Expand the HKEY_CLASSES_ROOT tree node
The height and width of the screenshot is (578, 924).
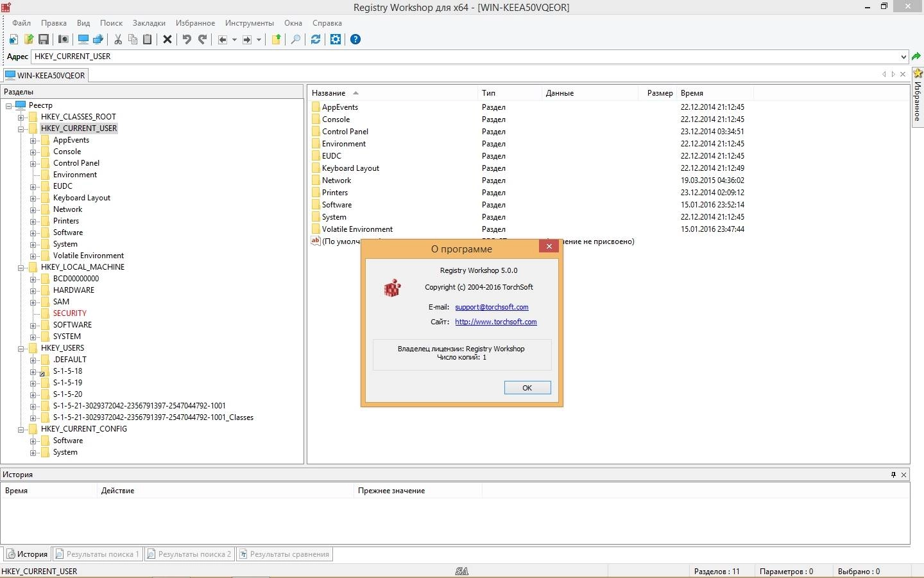21,117
